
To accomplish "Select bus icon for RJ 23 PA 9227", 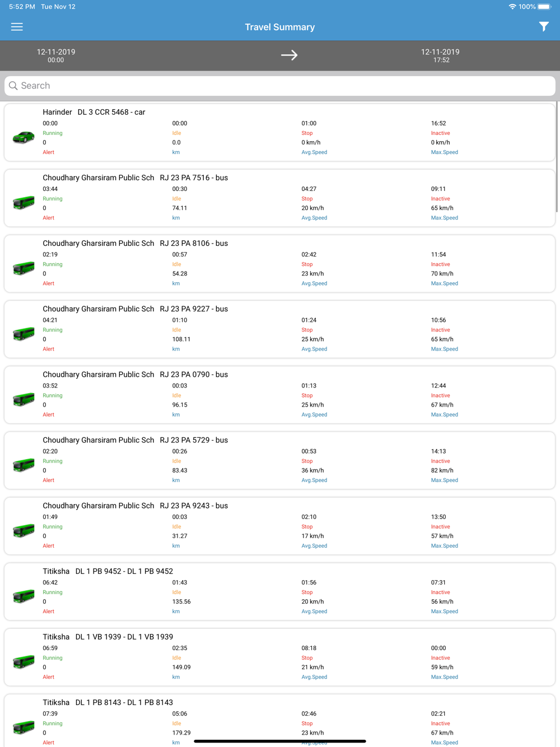I will click(x=24, y=334).
